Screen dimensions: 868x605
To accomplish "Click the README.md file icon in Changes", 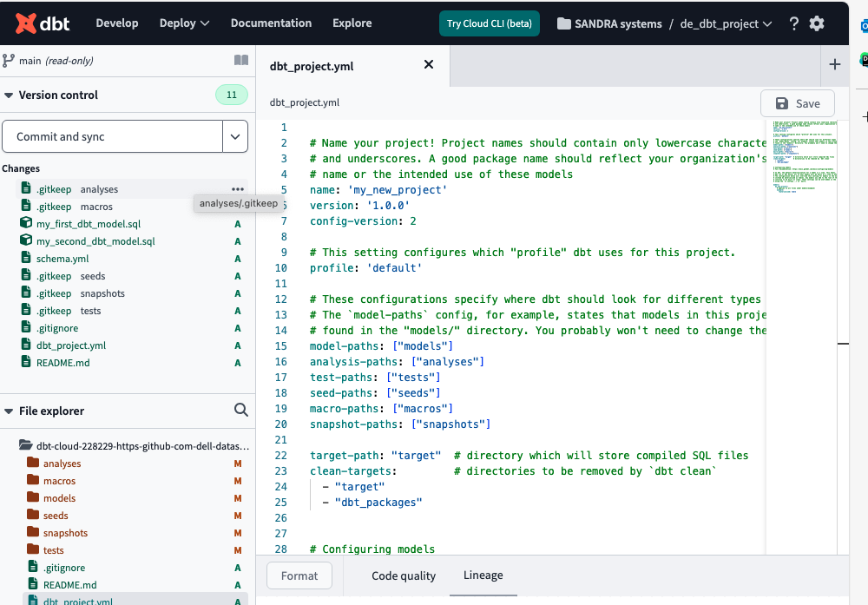I will 26,361.
